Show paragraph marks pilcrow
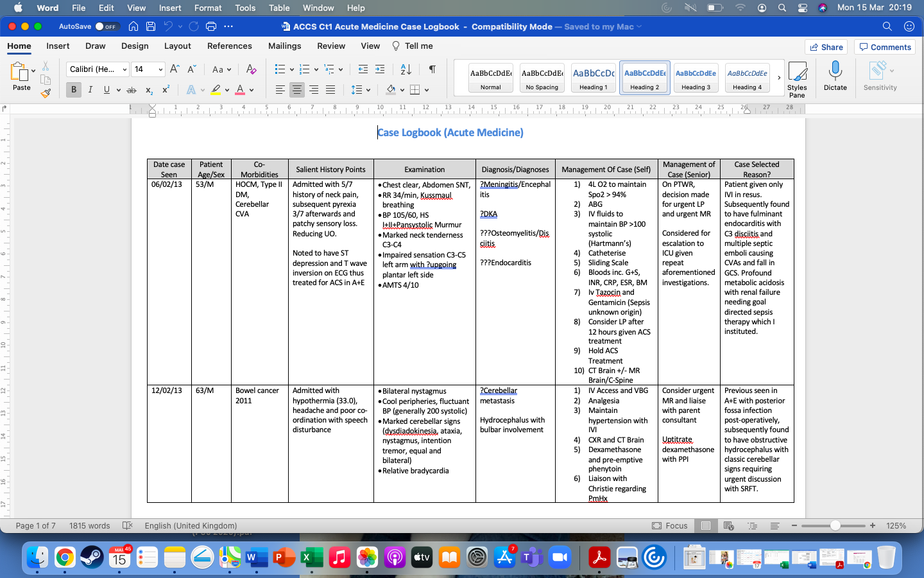The image size is (924, 578). pos(432,69)
